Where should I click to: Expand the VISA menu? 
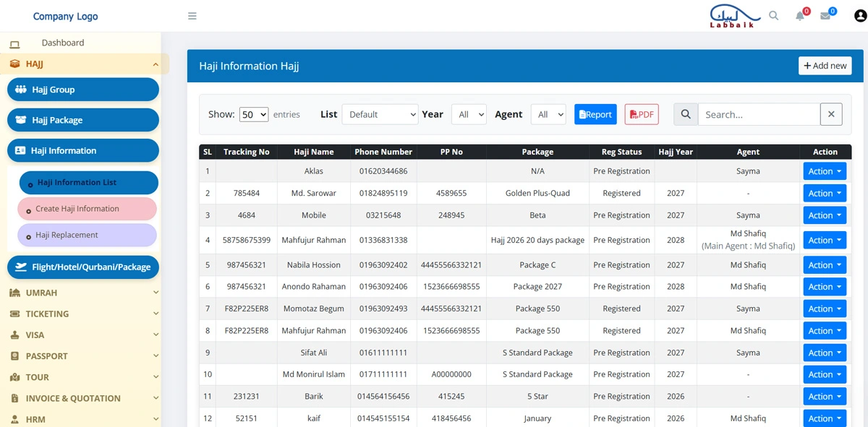click(84, 335)
